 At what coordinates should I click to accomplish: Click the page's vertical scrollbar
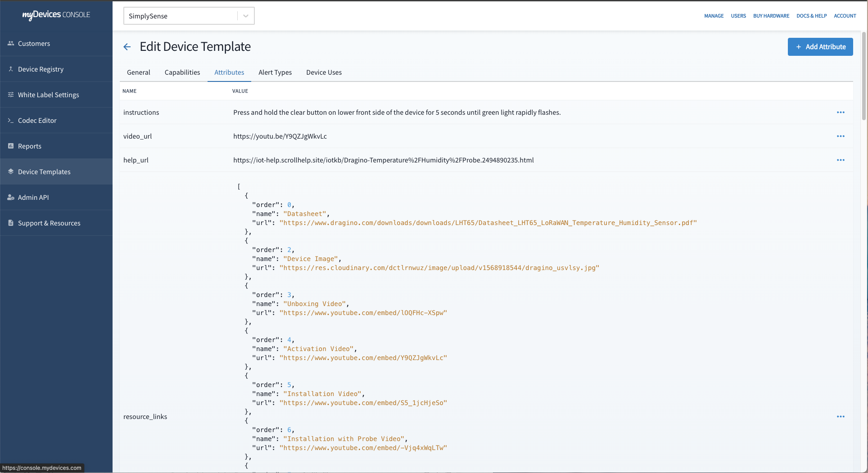point(863,77)
